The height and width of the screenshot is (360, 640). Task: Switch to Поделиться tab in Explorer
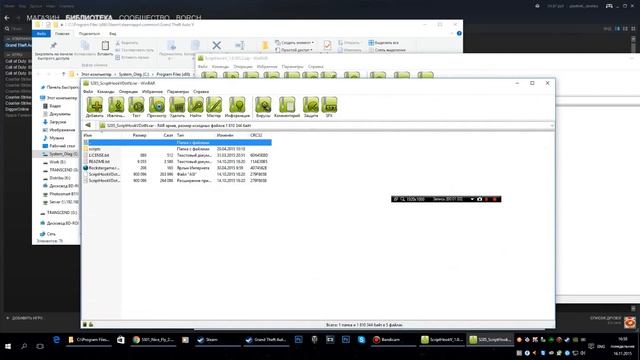pos(89,33)
